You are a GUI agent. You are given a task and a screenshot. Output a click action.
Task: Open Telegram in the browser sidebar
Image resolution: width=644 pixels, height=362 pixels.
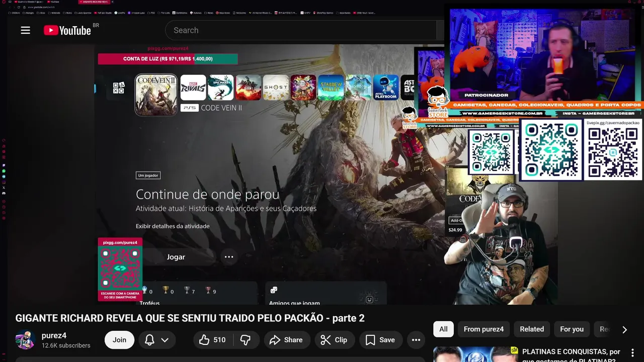(x=4, y=176)
